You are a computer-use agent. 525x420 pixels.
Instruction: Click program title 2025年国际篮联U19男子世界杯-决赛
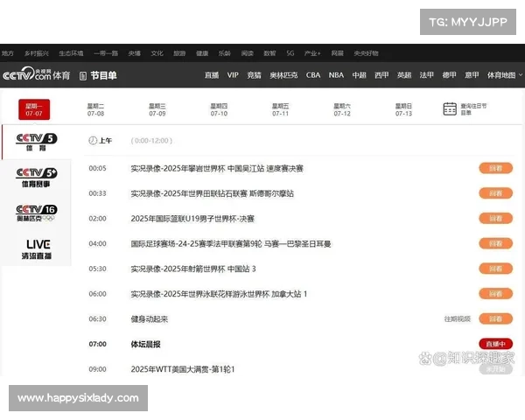point(192,219)
